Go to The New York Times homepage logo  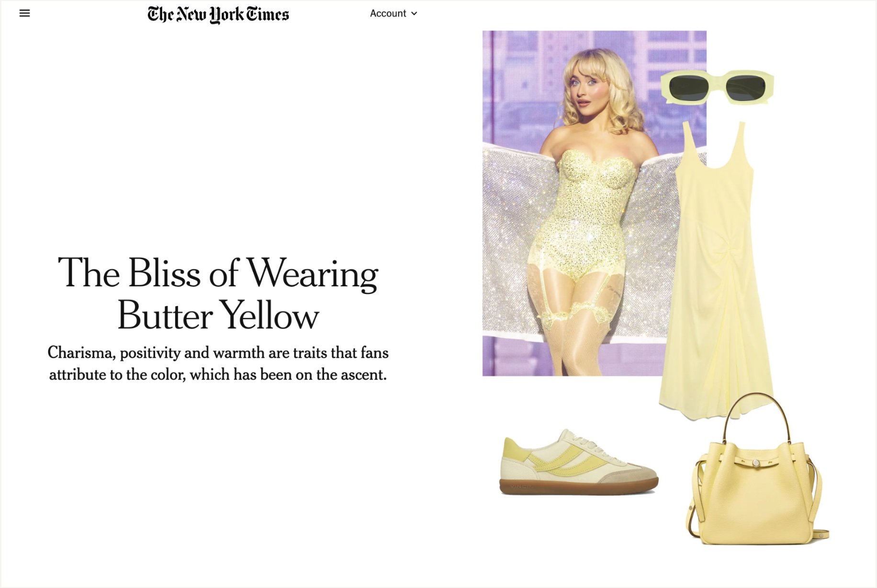click(x=218, y=14)
